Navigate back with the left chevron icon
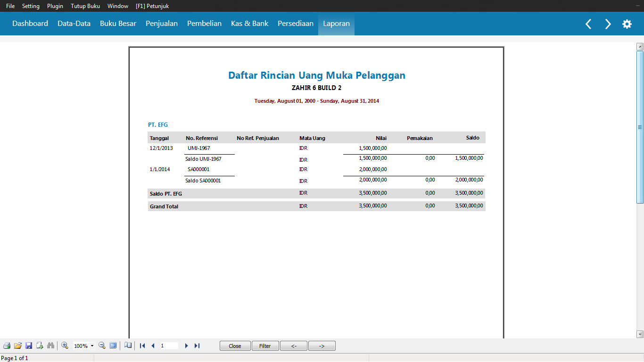This screenshot has height=362, width=644. coord(588,24)
